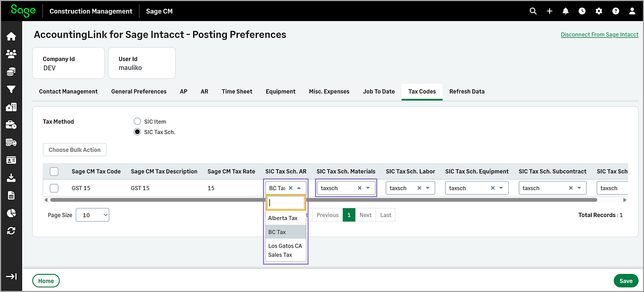Open the Refresh Data tab

[467, 92]
